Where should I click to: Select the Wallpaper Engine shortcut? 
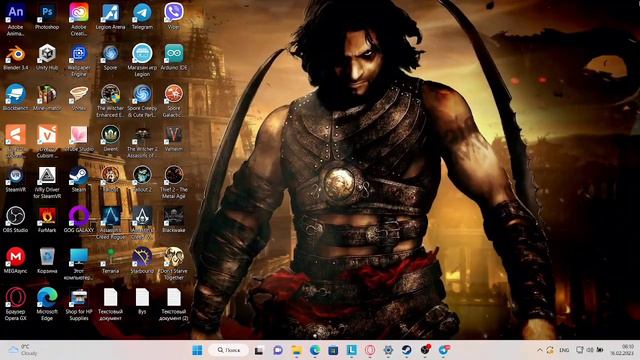tap(79, 60)
